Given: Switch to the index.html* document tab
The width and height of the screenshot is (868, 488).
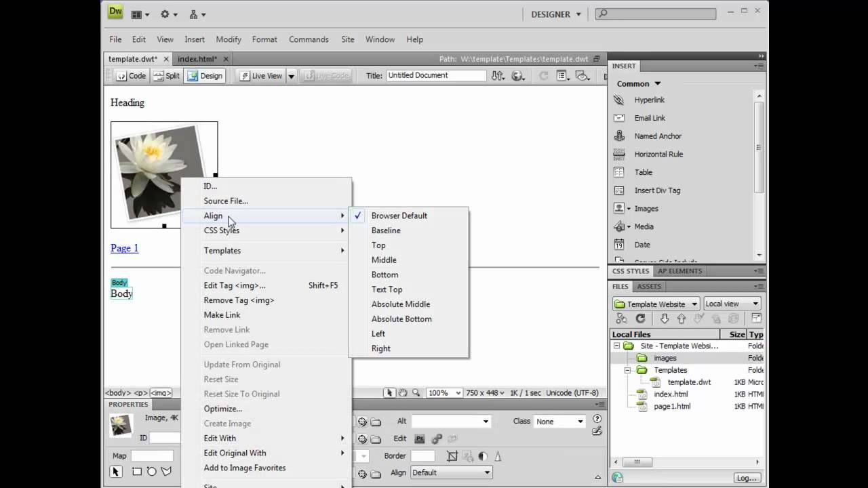Looking at the screenshot, I should (197, 59).
